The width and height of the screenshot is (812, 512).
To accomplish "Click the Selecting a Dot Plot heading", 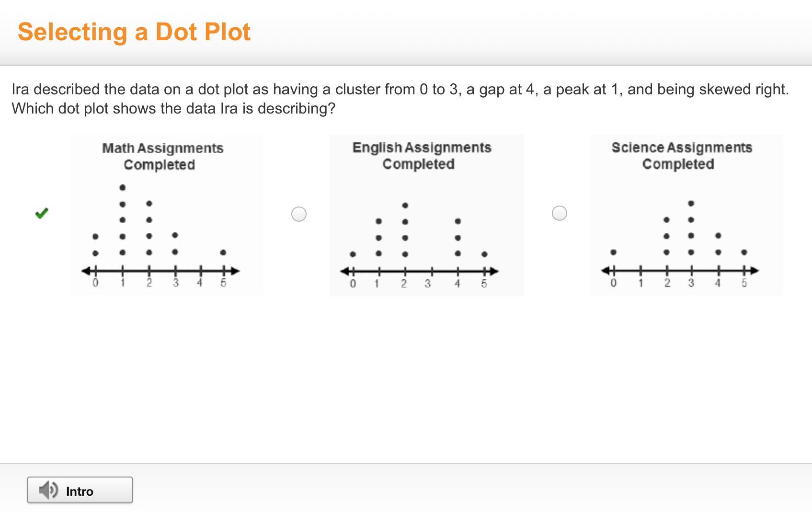I will [x=134, y=32].
